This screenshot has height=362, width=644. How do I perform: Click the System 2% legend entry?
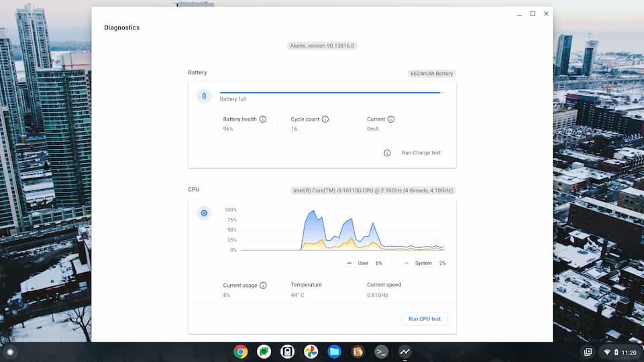coord(425,263)
